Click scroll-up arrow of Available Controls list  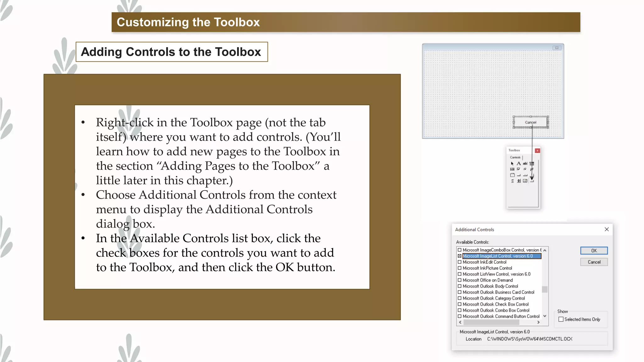tap(545, 250)
